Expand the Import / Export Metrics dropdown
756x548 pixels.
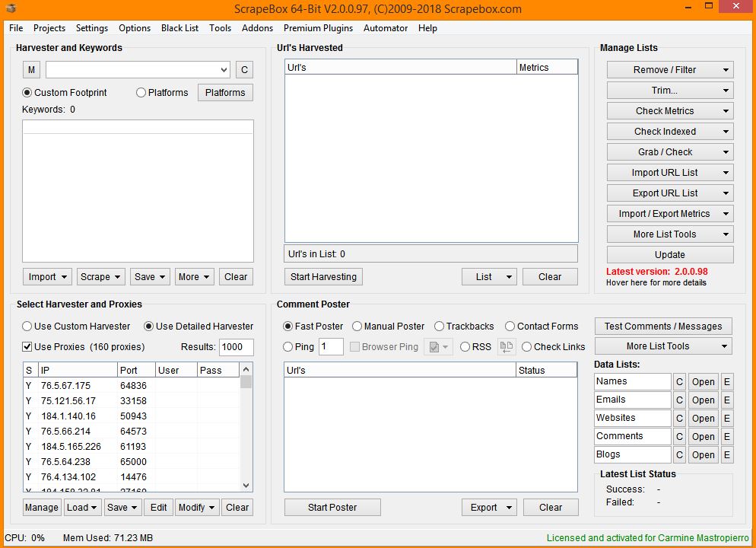pyautogui.click(x=670, y=214)
